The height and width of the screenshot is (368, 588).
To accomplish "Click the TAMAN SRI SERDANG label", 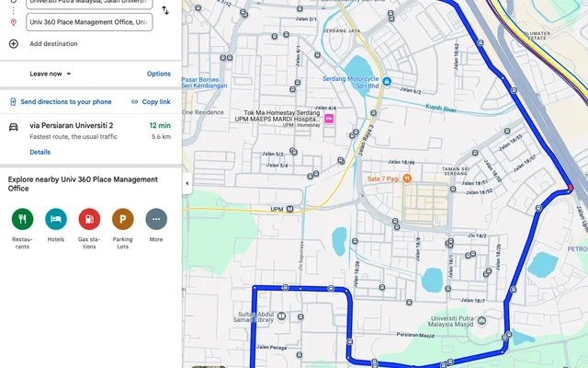I will [x=456, y=171].
